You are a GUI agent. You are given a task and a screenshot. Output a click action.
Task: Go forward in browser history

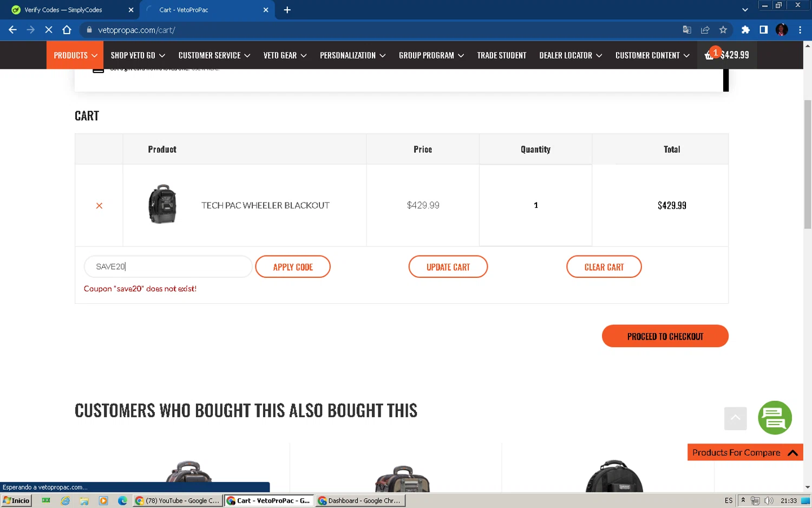[x=31, y=30]
